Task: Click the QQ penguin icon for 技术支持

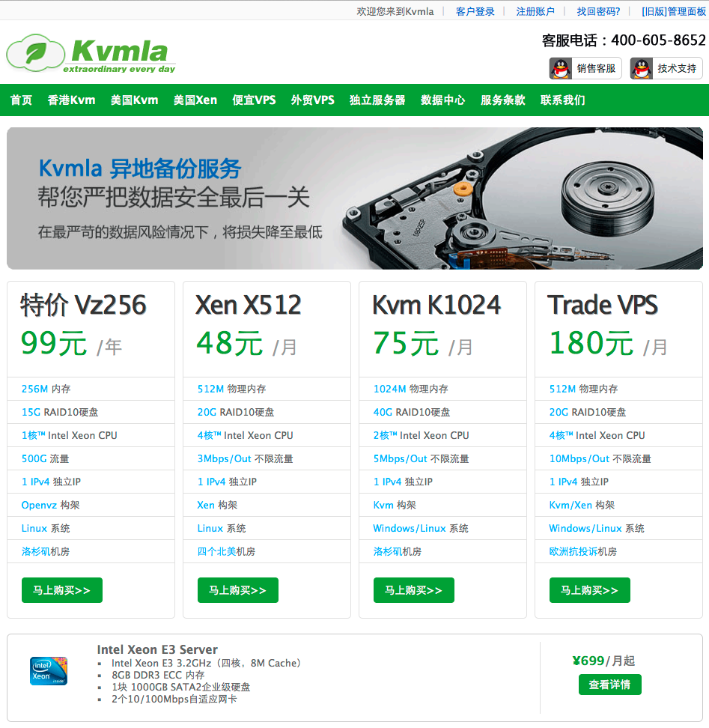Action: pos(642,69)
